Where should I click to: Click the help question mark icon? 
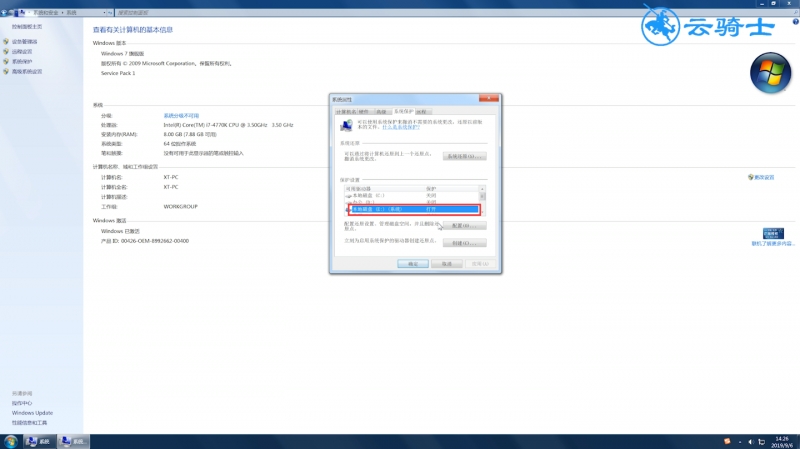[x=795, y=21]
